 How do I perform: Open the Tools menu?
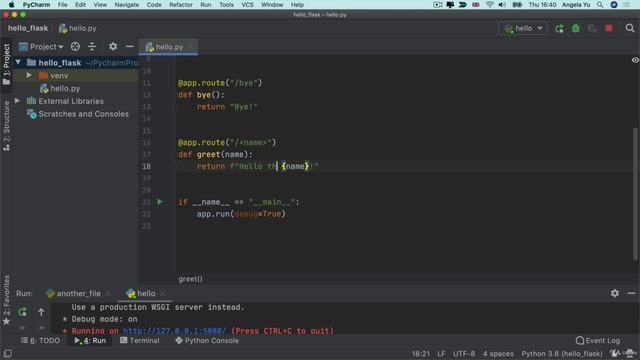coord(227,5)
